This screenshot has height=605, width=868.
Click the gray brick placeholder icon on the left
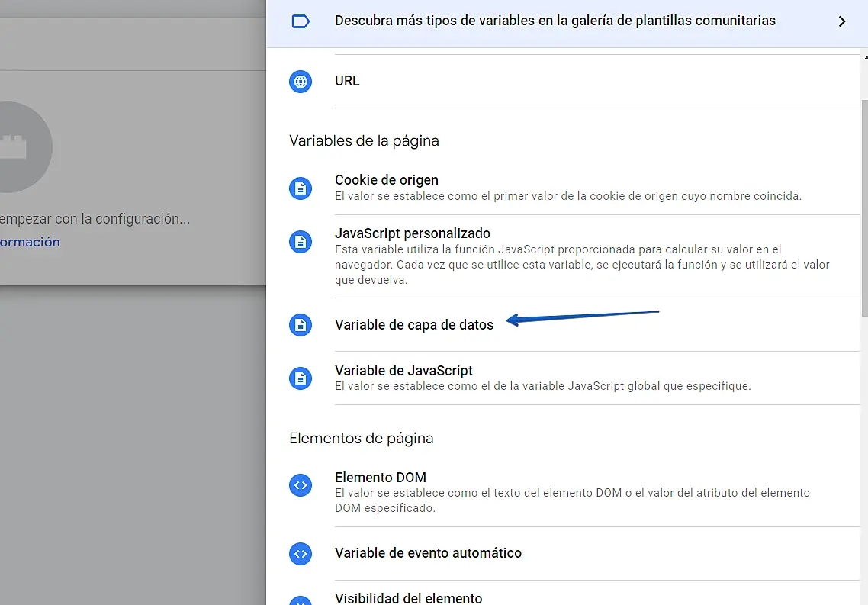pyautogui.click(x=15, y=148)
